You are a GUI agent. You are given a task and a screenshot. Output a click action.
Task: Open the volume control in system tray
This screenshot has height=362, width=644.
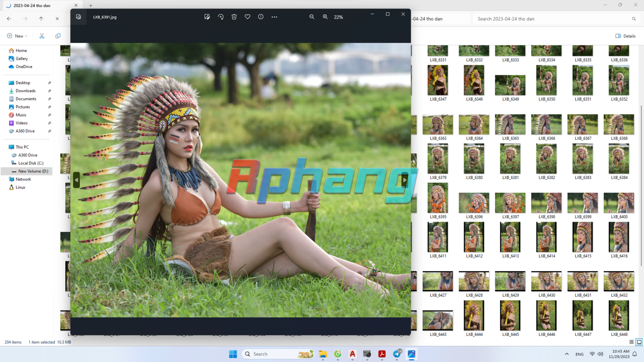601,354
